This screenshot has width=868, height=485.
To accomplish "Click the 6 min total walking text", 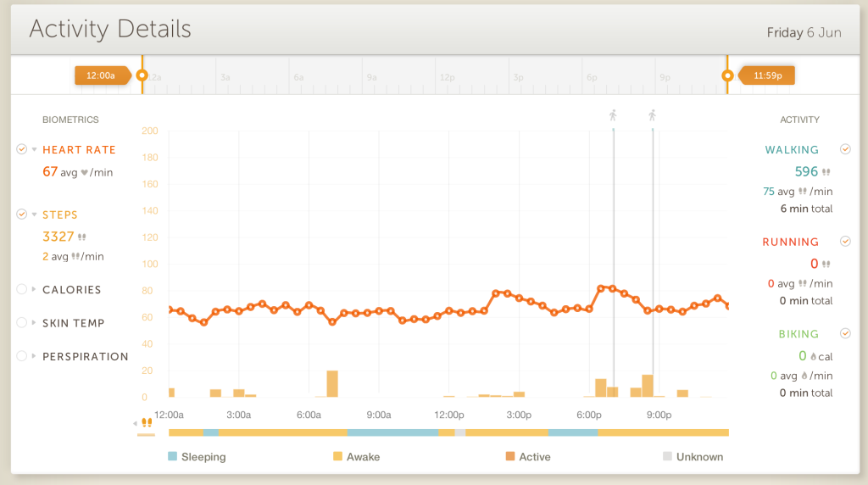I will pos(806,209).
